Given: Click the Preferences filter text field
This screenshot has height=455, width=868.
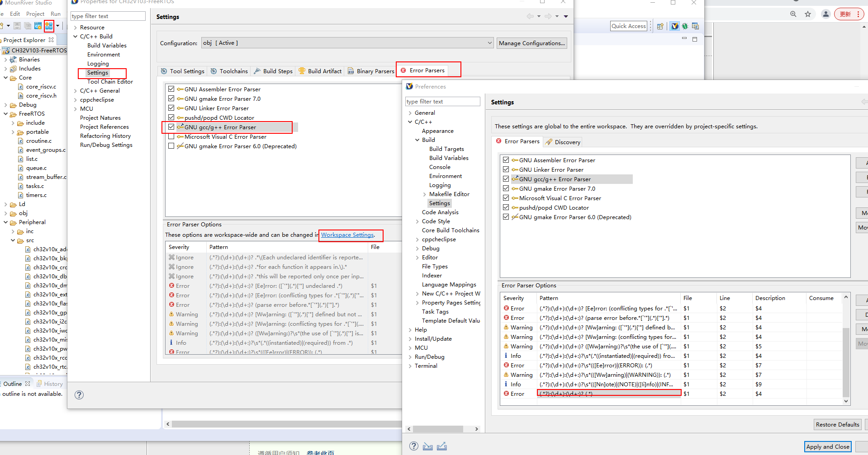Looking at the screenshot, I should point(442,102).
